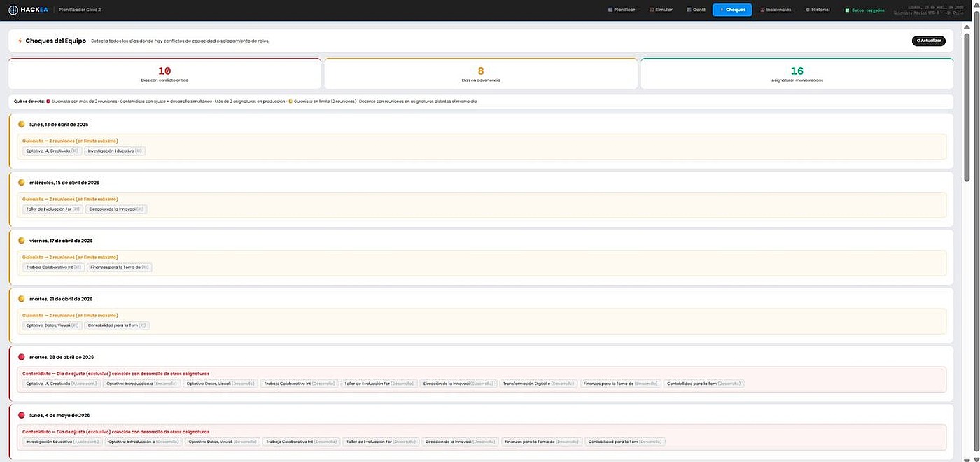Click the viernes, 17 de abril de 2026 heading
Image resolution: width=980 pixels, height=462 pixels.
(x=61, y=240)
